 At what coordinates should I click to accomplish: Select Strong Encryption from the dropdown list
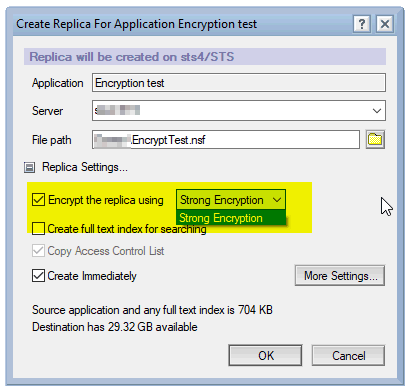coord(231,218)
